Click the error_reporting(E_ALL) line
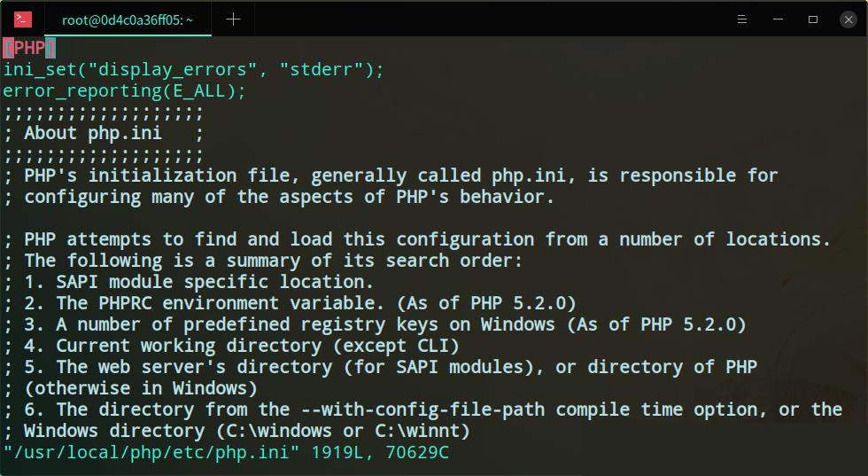 coord(124,90)
